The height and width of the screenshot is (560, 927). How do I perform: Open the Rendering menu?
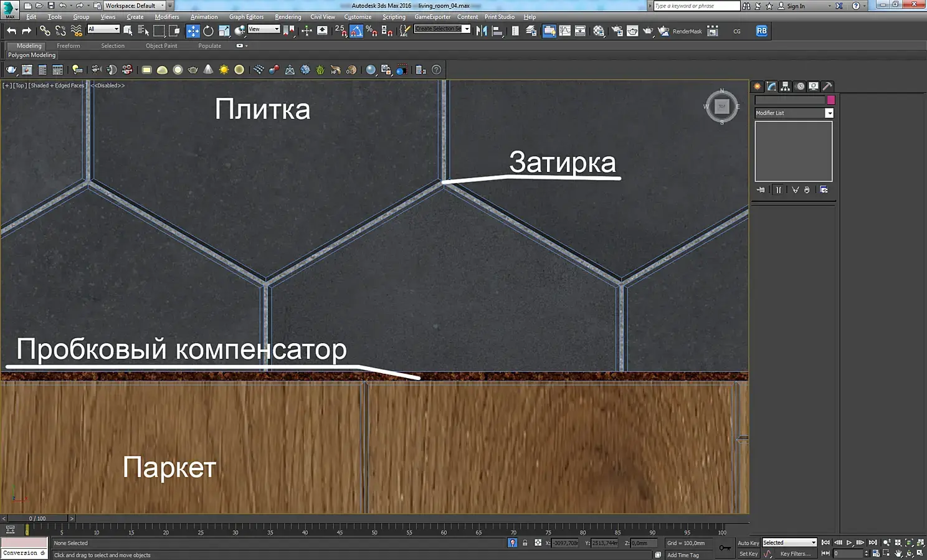coord(288,17)
